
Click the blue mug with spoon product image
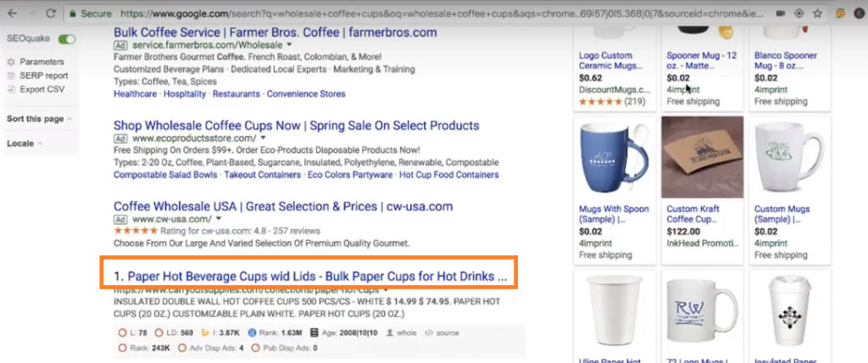tap(614, 158)
